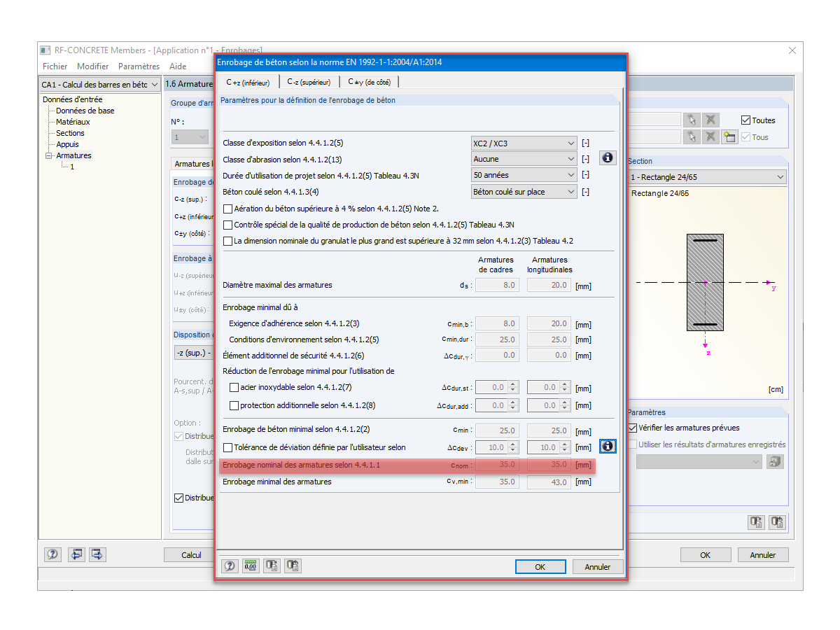Screen dimensions: 840x630
Task: Open Section 1 - Rectangle 24/65 dropdown
Action: point(707,177)
